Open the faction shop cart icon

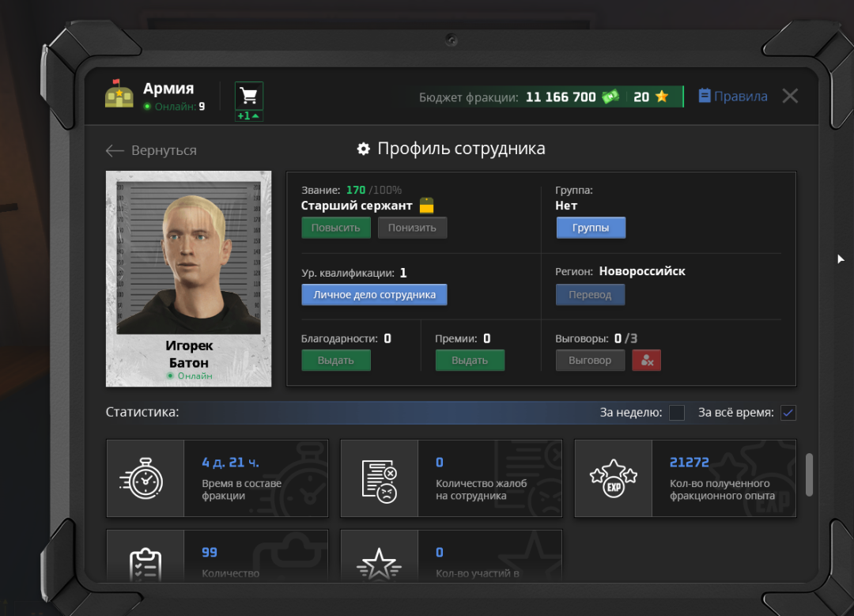pos(249,96)
